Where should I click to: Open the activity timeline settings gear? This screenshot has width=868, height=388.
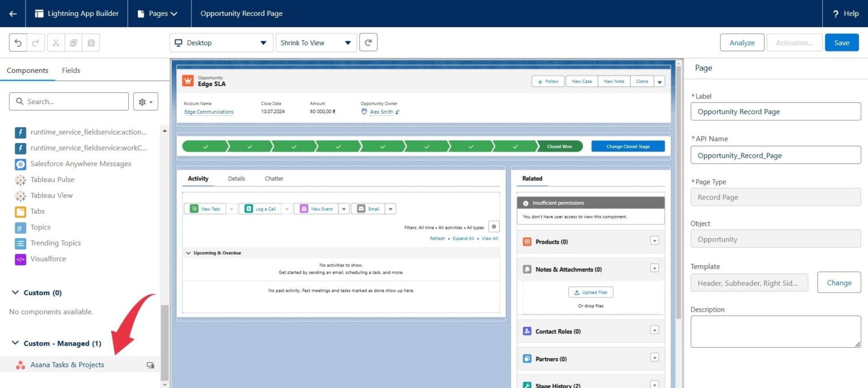click(x=493, y=226)
